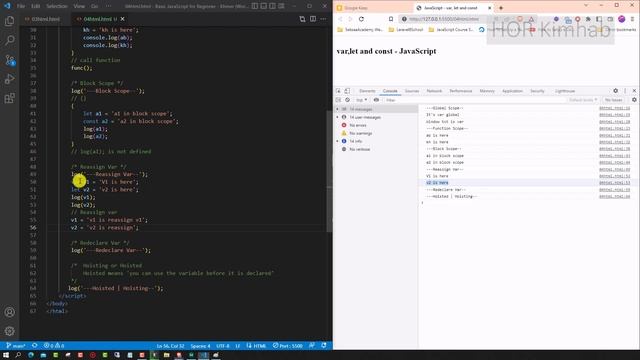Split the VS Code editor right

coord(313,19)
